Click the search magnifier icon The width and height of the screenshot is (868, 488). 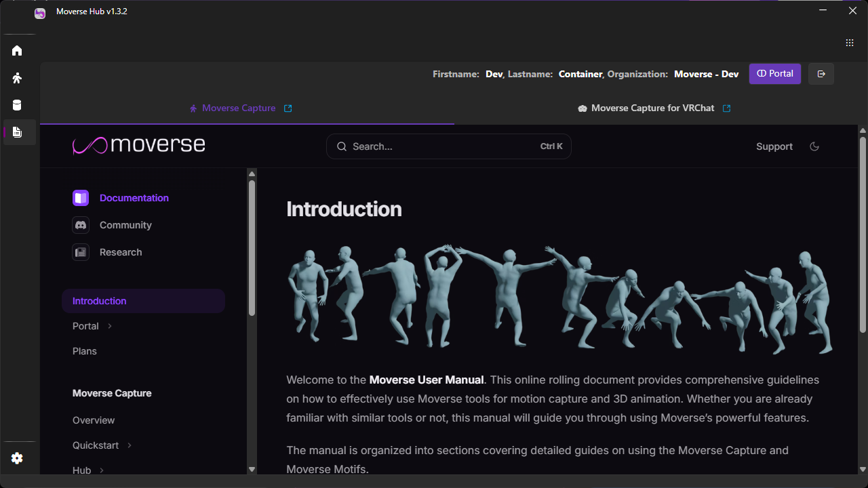click(x=342, y=146)
